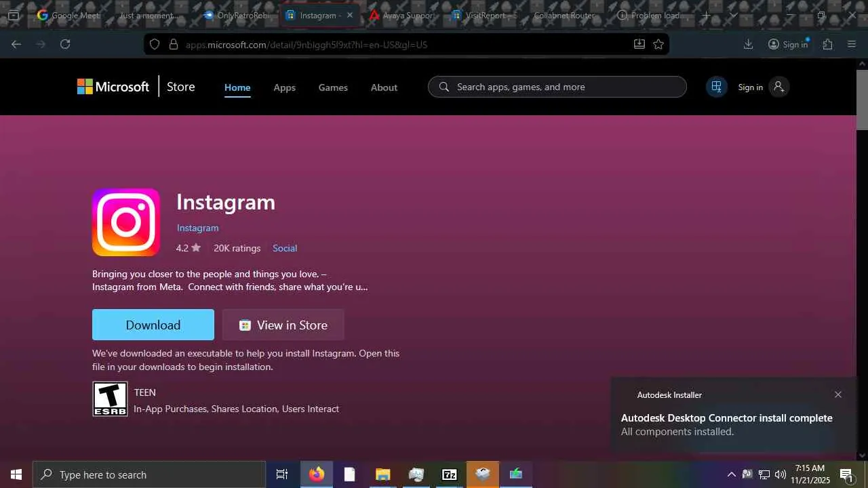The image size is (868, 488).
Task: Open the volume control in system tray
Action: pos(781,474)
